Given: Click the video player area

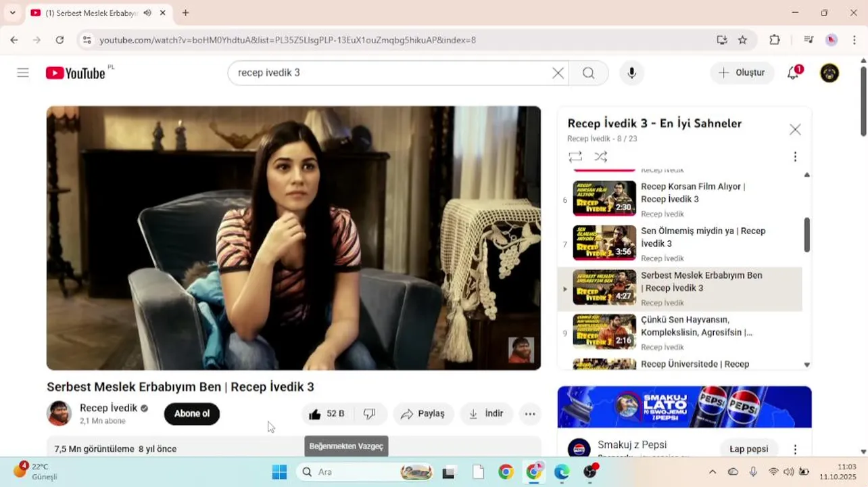Looking at the screenshot, I should tap(293, 238).
